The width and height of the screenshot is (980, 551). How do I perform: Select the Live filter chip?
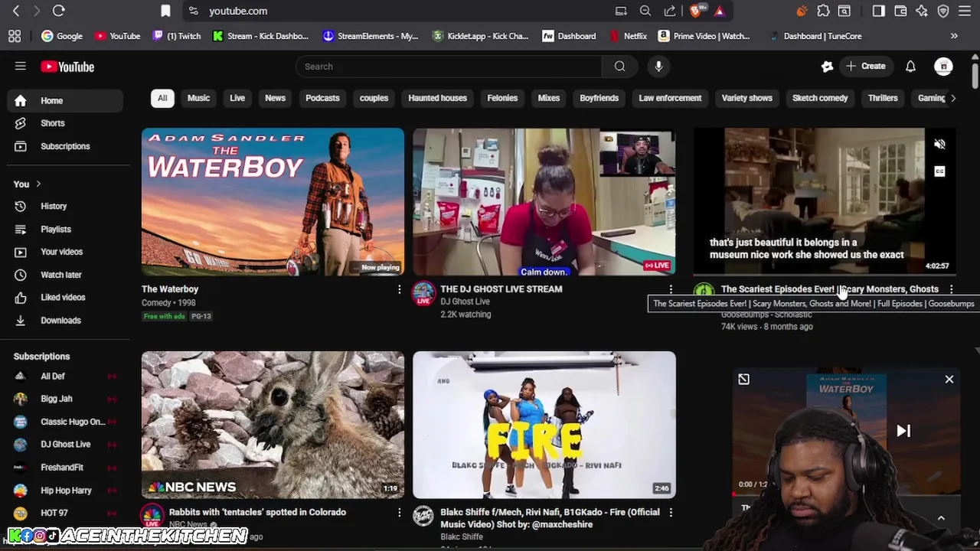pyautogui.click(x=237, y=98)
